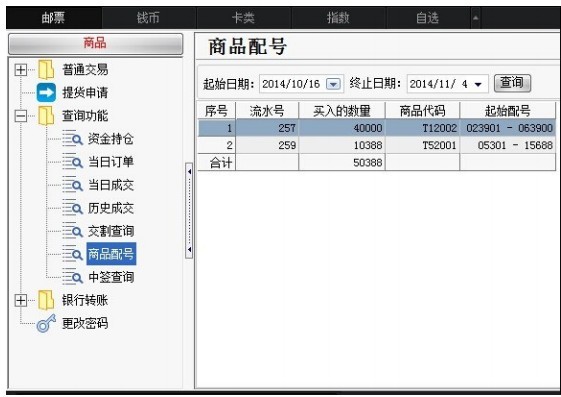Click the blue arrow 提货申请 icon
Image resolution: width=561 pixels, height=397 pixels.
coord(46,92)
